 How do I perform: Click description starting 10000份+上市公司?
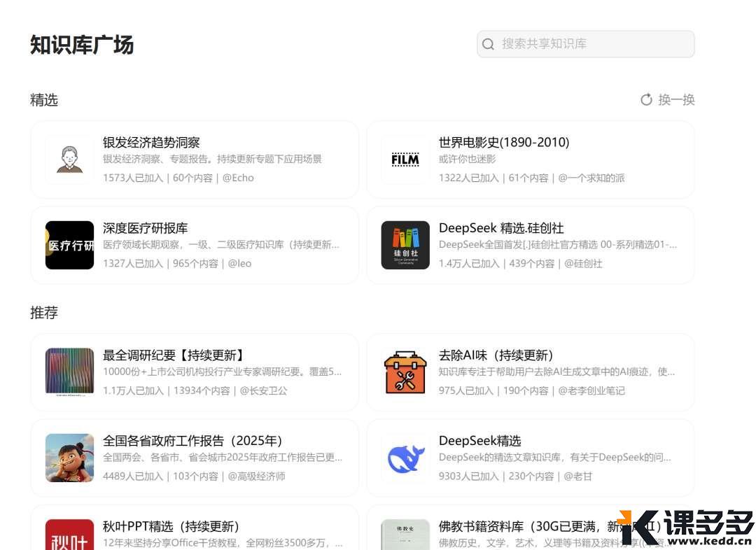coord(223,372)
